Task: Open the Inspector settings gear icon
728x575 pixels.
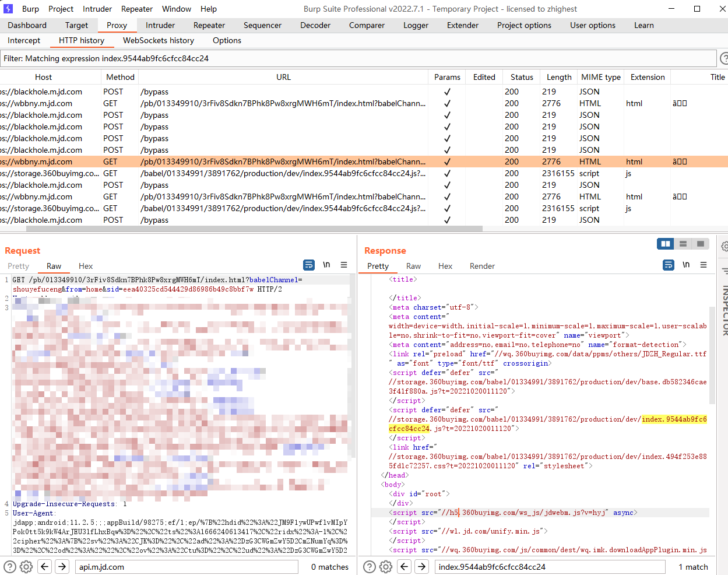Action: pos(725,246)
